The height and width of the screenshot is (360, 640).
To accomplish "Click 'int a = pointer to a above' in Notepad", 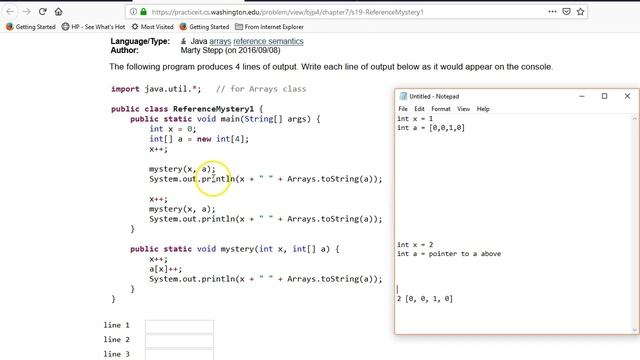I will click(x=449, y=253).
